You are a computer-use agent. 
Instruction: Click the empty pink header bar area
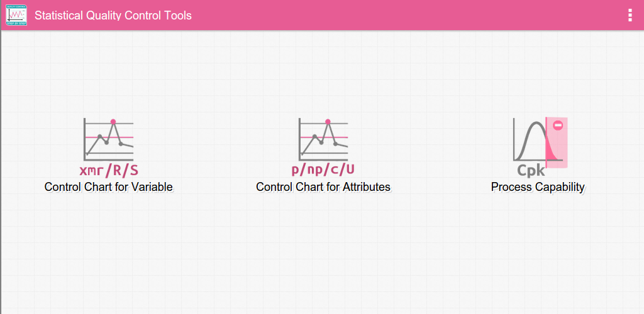click(x=409, y=15)
